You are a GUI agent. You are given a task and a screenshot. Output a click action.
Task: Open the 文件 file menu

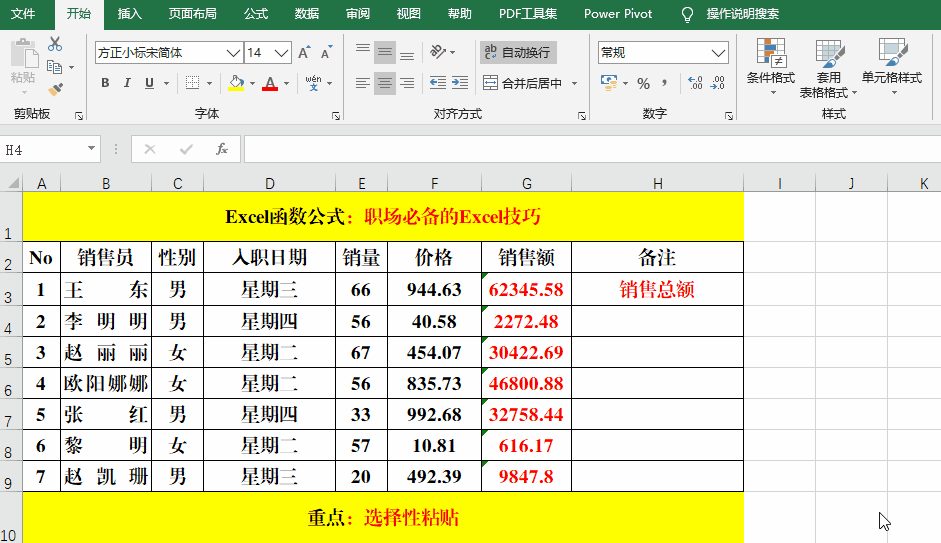(23, 14)
